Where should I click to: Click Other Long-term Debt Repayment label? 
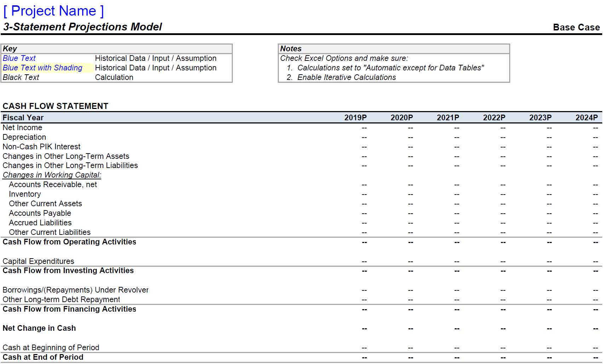(61, 300)
